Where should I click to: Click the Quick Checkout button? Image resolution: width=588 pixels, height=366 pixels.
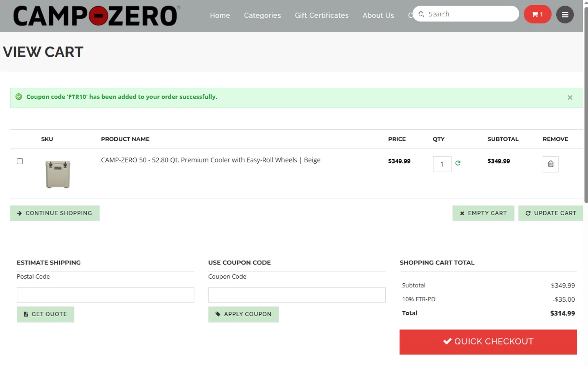click(488, 342)
